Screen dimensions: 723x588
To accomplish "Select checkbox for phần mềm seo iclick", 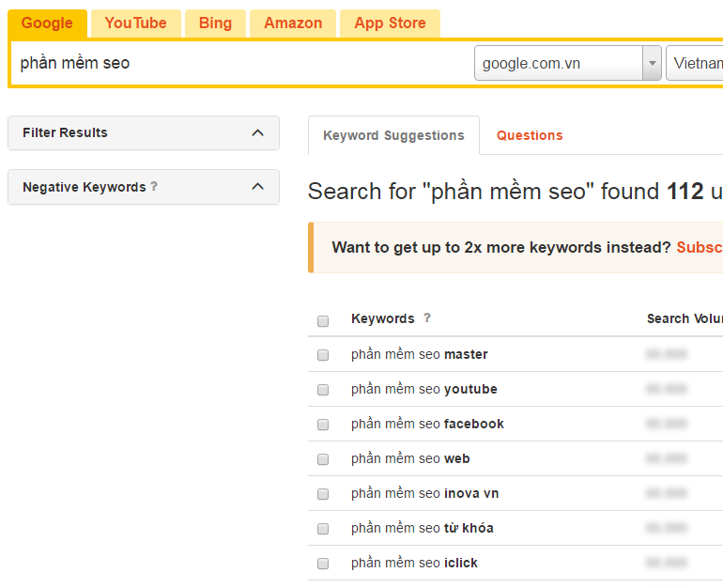I will coord(323,564).
